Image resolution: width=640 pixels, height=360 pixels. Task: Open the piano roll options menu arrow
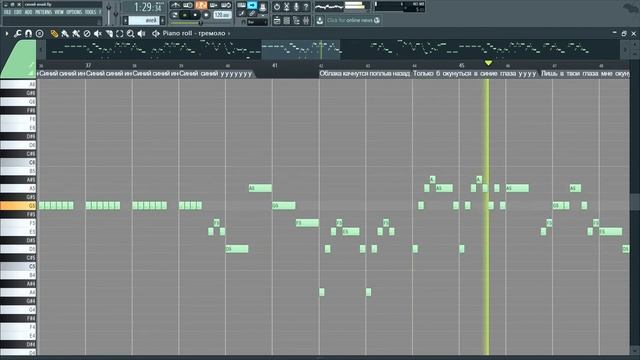[x=7, y=33]
